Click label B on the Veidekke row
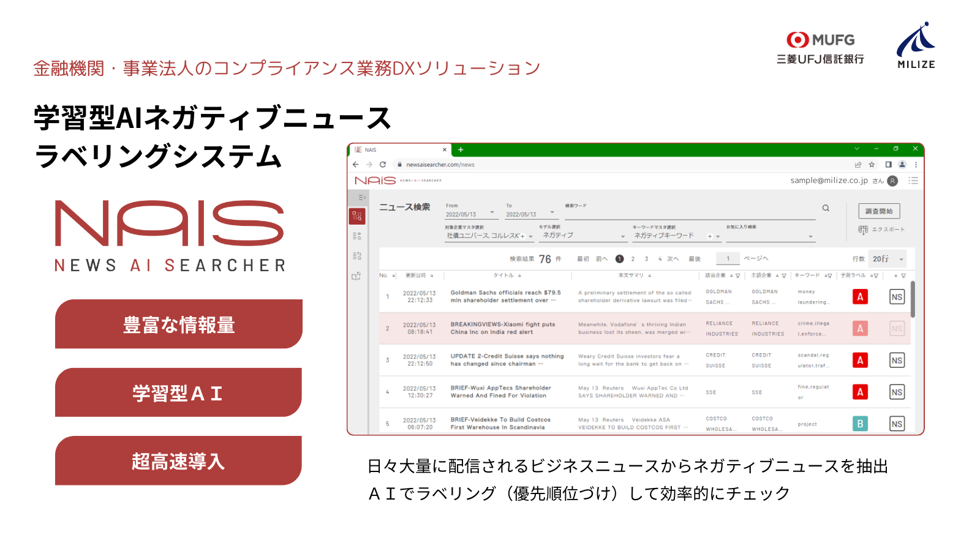980x551 pixels. click(x=860, y=424)
